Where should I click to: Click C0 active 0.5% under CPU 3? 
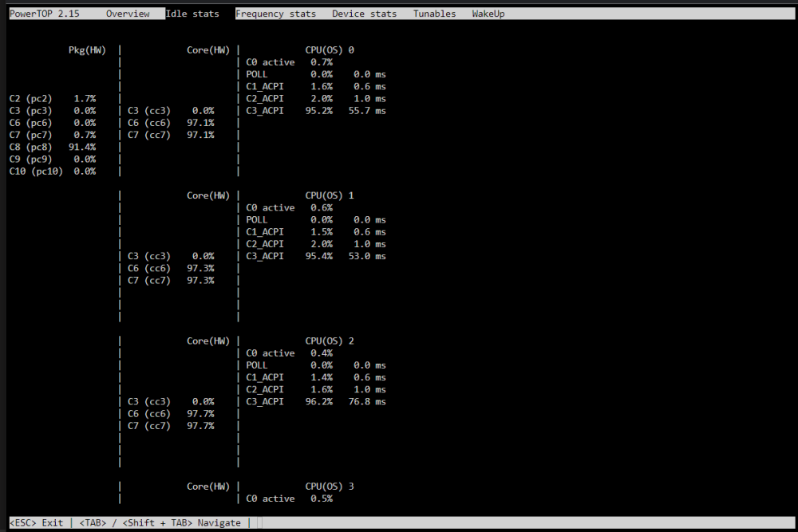click(x=289, y=499)
